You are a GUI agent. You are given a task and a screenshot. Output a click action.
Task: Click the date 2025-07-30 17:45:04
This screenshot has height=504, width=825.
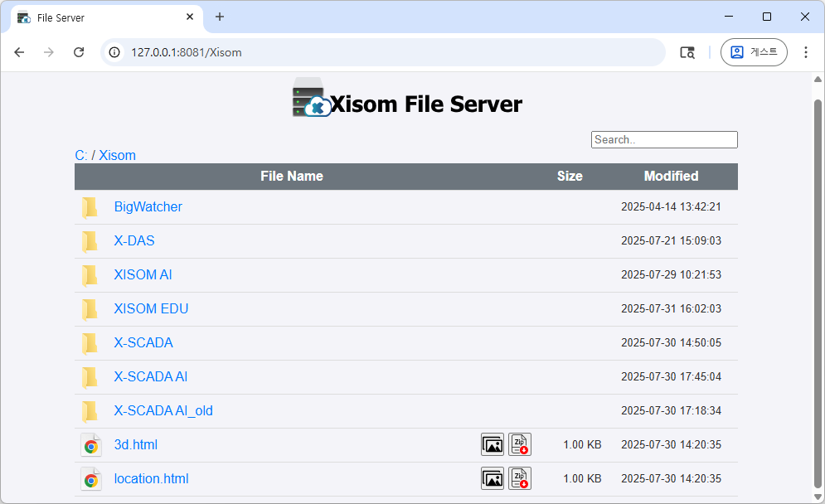tap(671, 376)
